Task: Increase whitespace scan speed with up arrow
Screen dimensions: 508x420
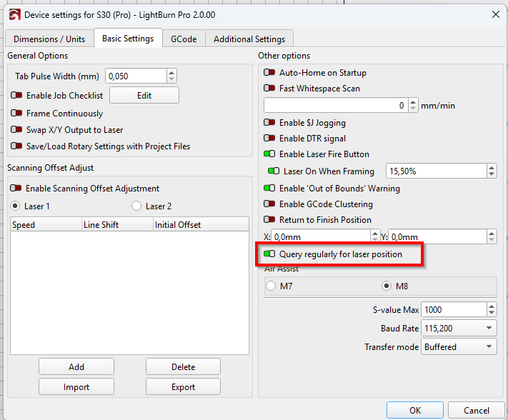Action: (413, 101)
